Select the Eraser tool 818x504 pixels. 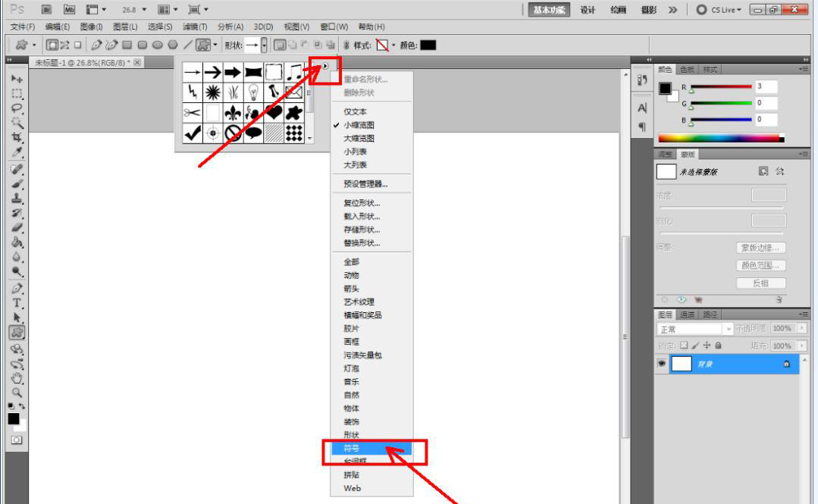pos(17,227)
